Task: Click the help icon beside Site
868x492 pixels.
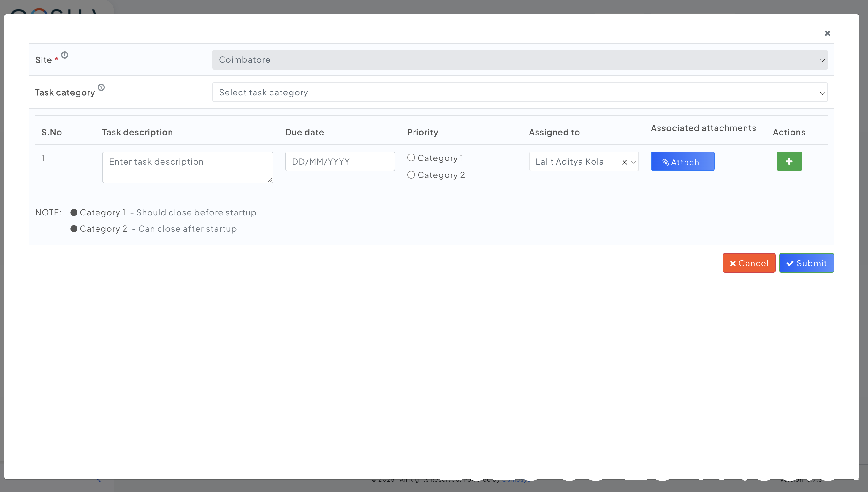Action: (x=64, y=55)
